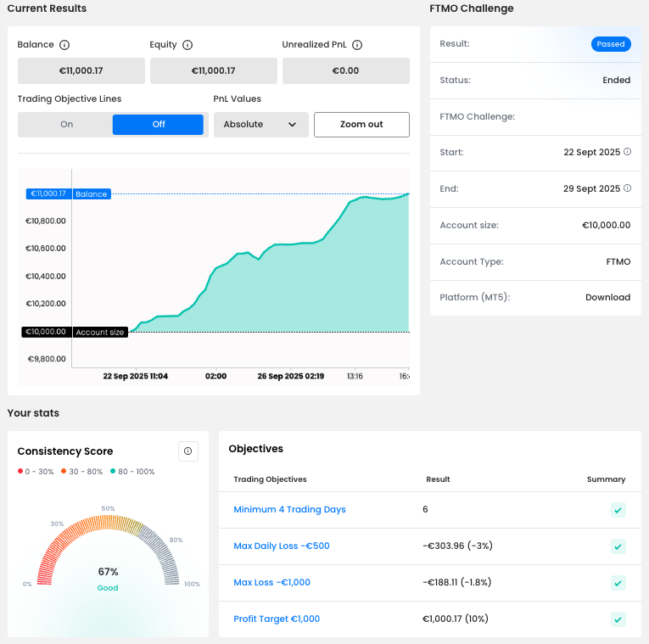The height and width of the screenshot is (644, 649).
Task: Open the Consistency Score info button
Action: [188, 451]
